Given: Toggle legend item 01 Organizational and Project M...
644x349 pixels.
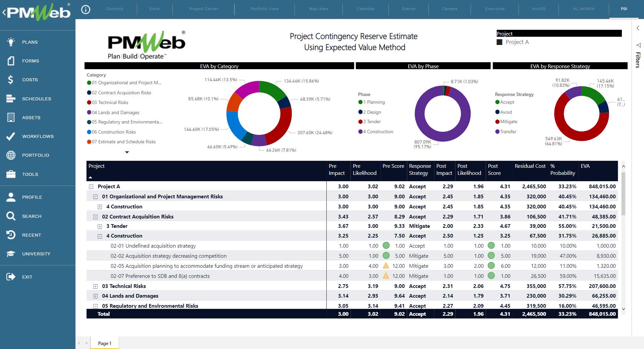Looking at the screenshot, I should coord(124,83).
